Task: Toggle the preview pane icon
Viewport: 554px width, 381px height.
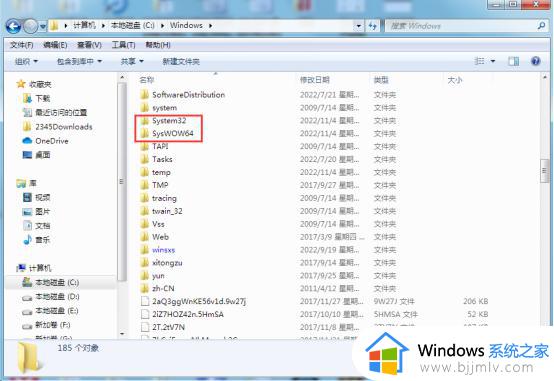Action: 513,61
